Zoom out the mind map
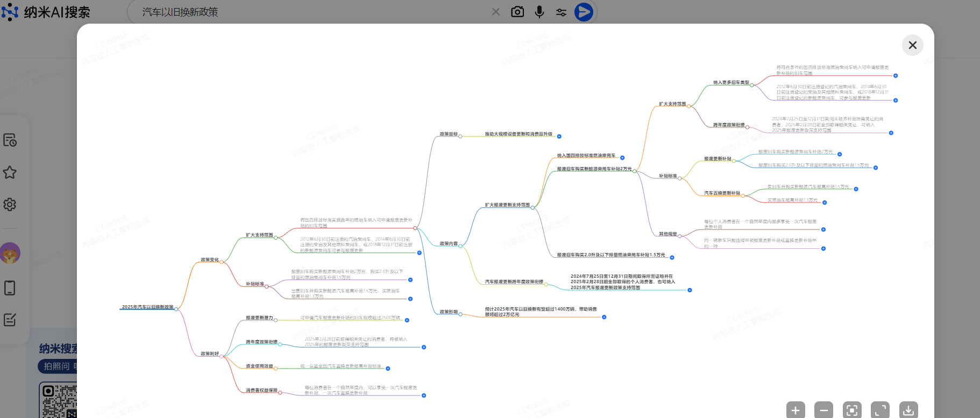Image resolution: width=980 pixels, height=418 pixels. point(823,410)
